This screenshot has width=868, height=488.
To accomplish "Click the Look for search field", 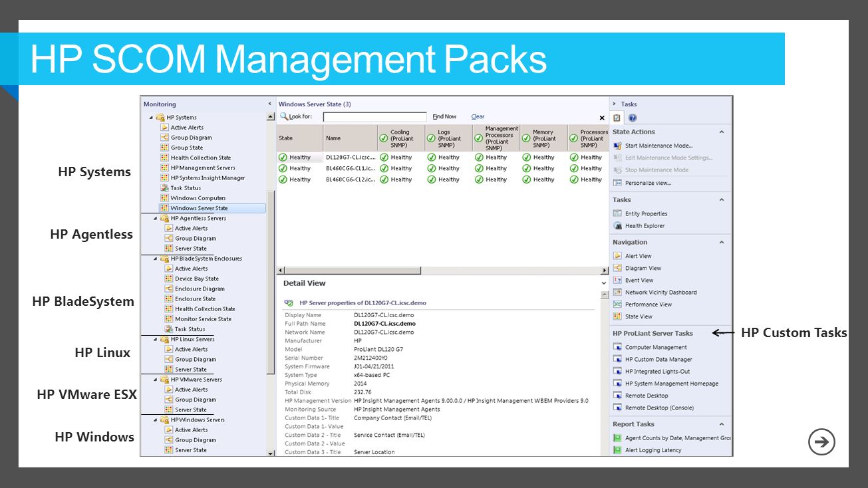I will 374,117.
